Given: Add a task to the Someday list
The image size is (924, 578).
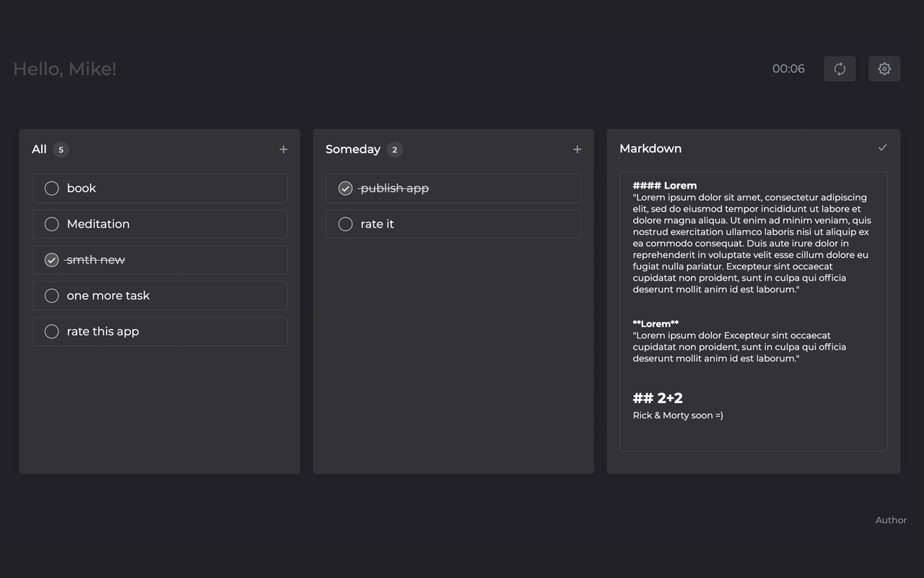Looking at the screenshot, I should 577,150.
